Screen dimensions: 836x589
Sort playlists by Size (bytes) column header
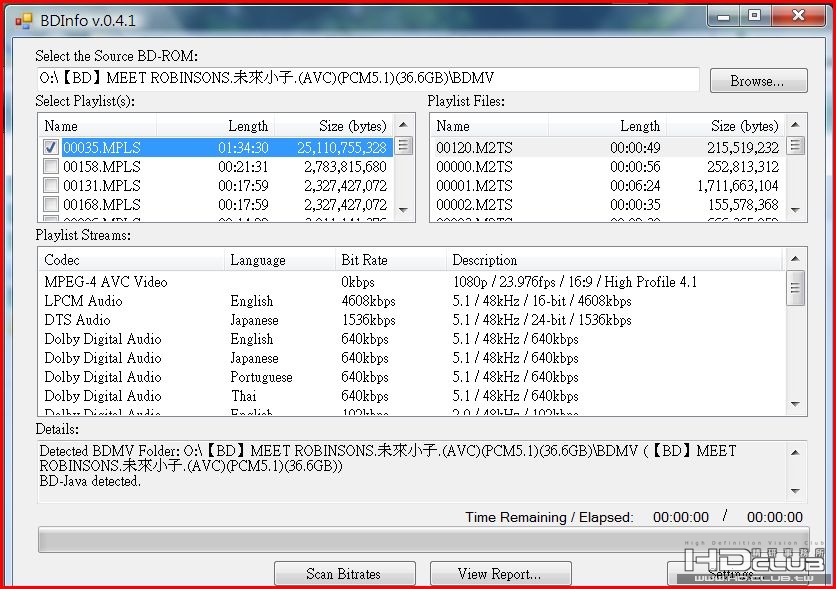point(334,126)
